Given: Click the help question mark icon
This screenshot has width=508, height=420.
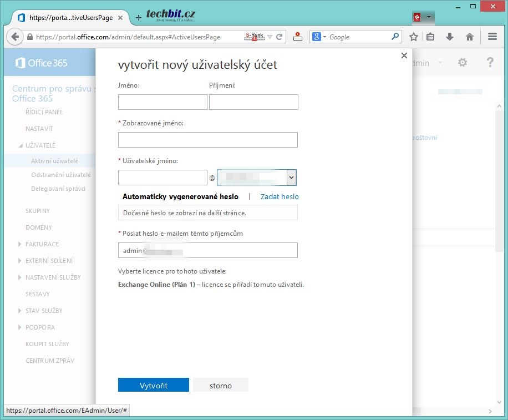Looking at the screenshot, I should coord(490,63).
